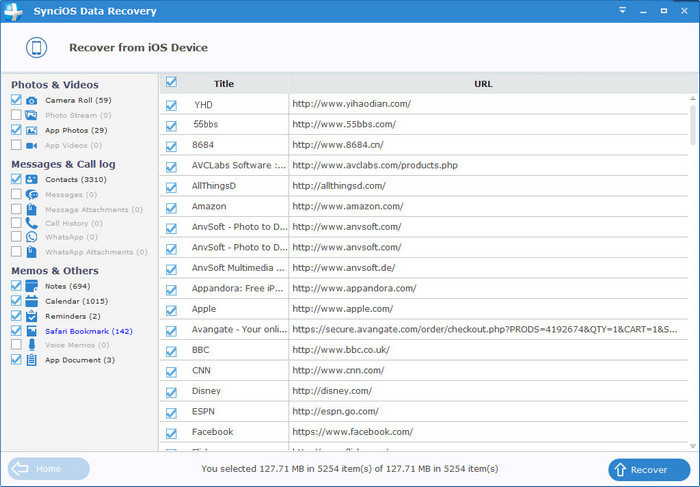Click Reminders (2) label

coord(73,316)
